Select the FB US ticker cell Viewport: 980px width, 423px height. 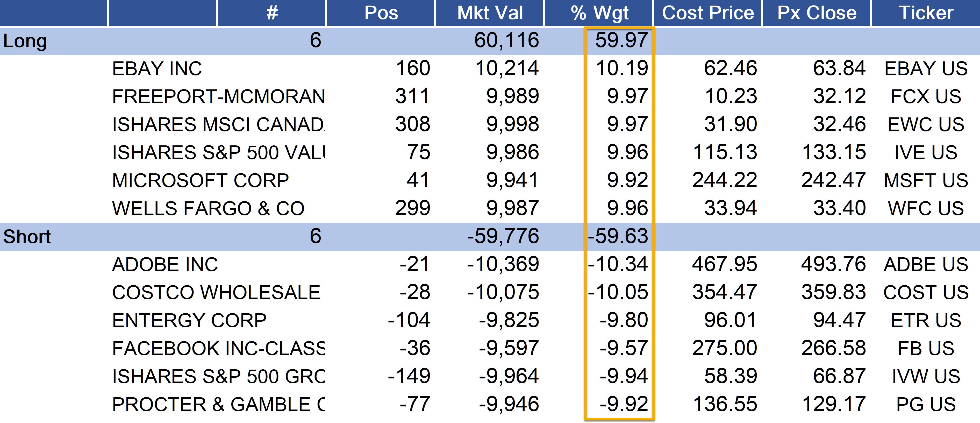(926, 348)
